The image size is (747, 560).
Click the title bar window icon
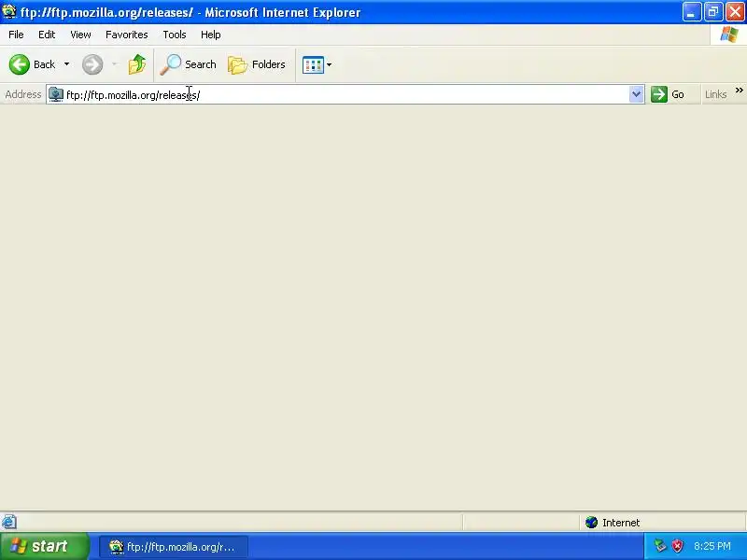(x=9, y=11)
